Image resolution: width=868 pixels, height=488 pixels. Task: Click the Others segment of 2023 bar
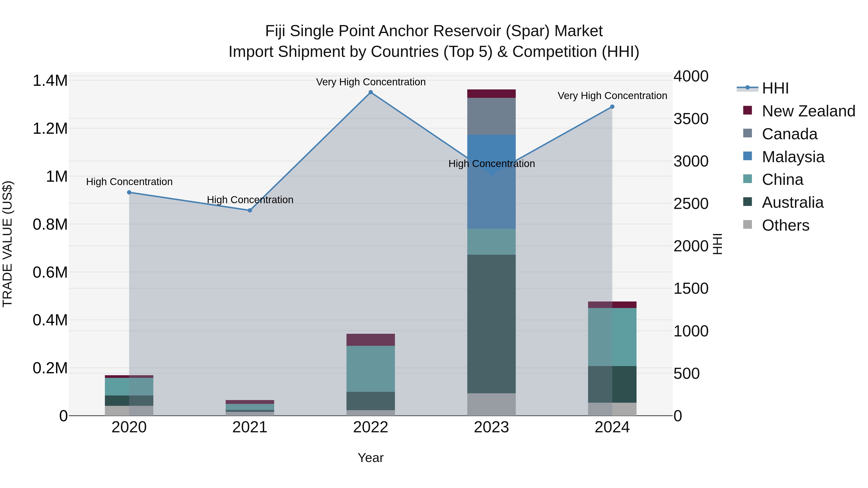click(491, 404)
